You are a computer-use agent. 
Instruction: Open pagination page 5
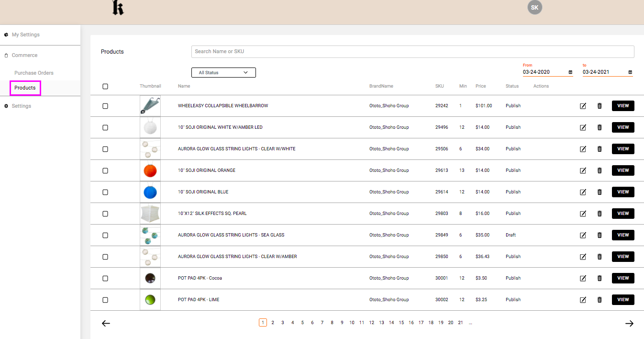point(302,322)
